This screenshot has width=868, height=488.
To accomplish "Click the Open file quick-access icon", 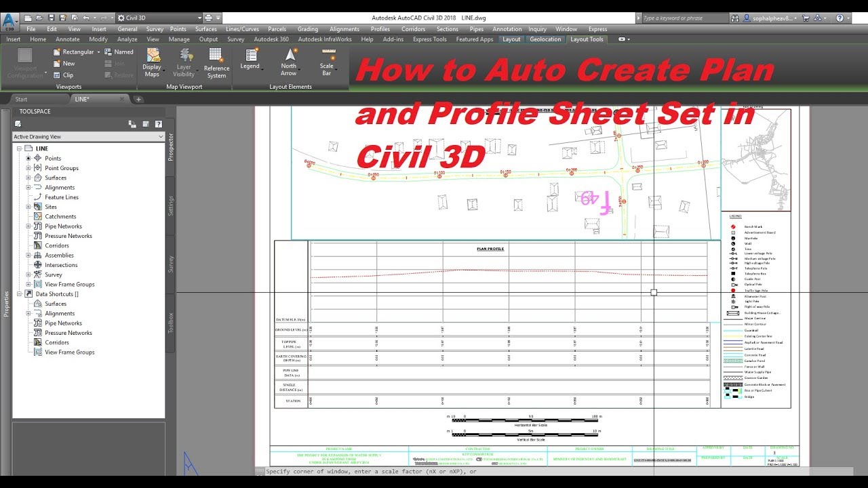I will click(39, 18).
